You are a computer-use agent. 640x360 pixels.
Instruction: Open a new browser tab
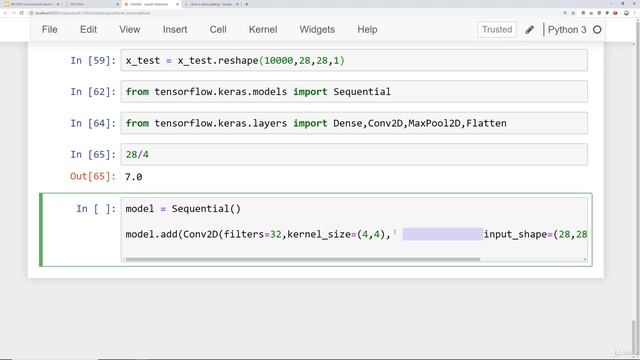tap(247, 4)
